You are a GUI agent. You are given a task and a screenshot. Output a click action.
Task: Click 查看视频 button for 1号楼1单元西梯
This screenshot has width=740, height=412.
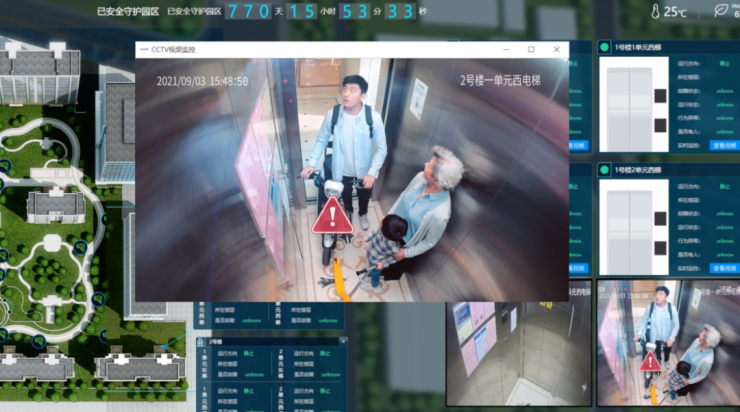pyautogui.click(x=724, y=145)
